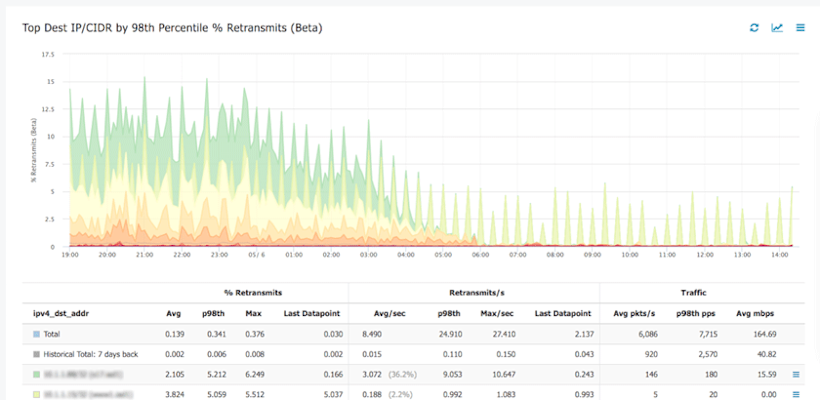Click the 17.5 y-axis value label
This screenshot has height=400, width=820.
(x=48, y=54)
